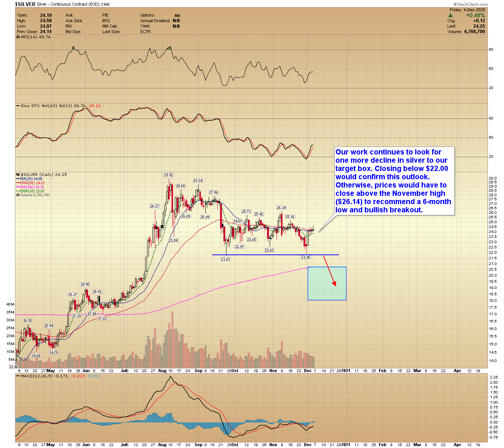Click the blue horizontal support line
The height and width of the screenshot is (448, 504).
click(x=275, y=255)
